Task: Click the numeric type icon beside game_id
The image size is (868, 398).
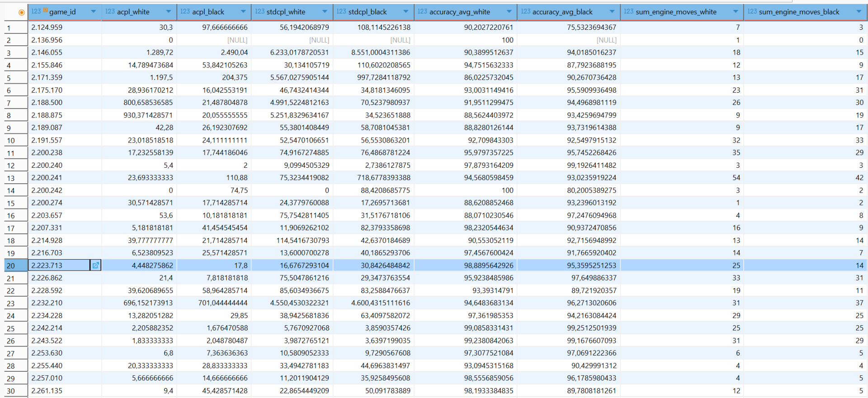Action: (x=36, y=11)
